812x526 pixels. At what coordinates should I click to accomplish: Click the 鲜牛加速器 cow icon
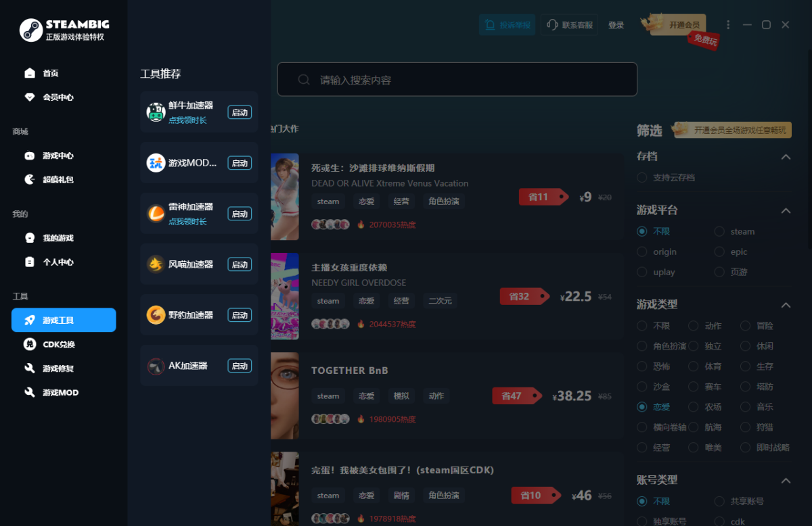[156, 112]
